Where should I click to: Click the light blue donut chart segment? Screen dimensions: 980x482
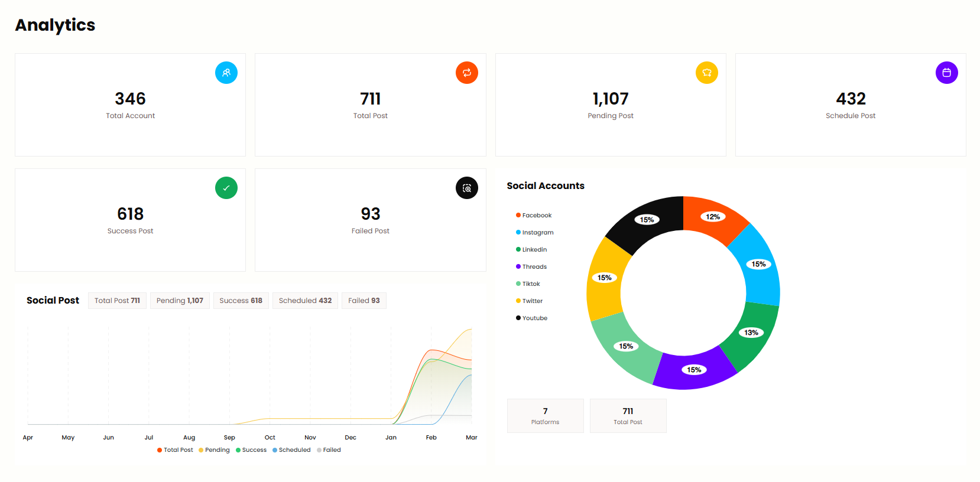(758, 265)
